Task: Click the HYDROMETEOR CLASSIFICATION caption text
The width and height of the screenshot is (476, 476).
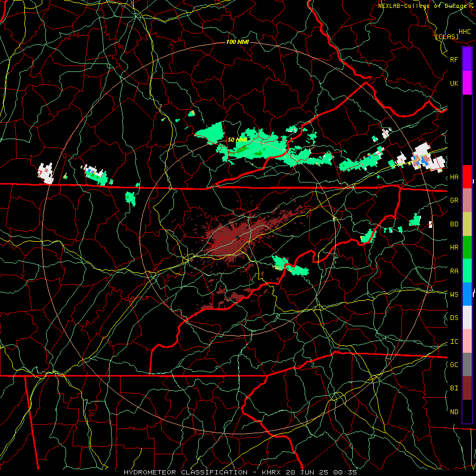Action: [186, 472]
